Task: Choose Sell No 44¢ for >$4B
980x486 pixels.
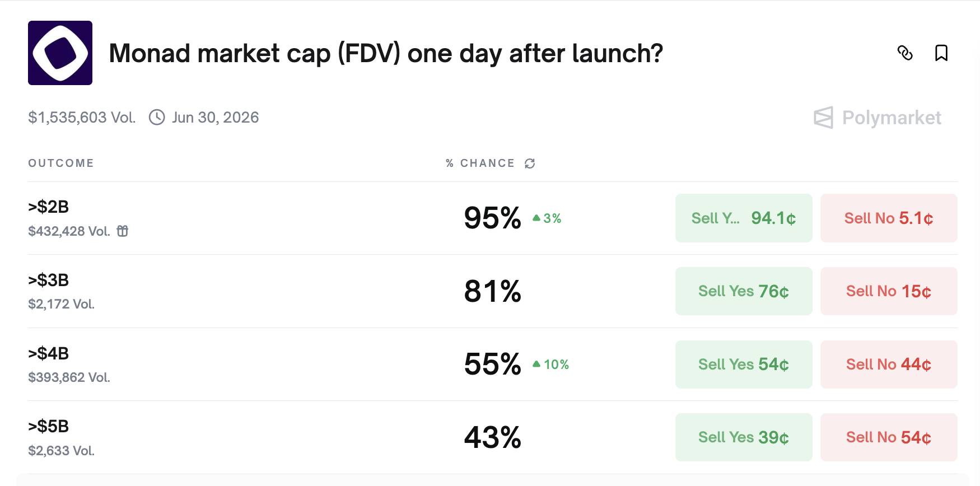Action: pyautogui.click(x=888, y=364)
